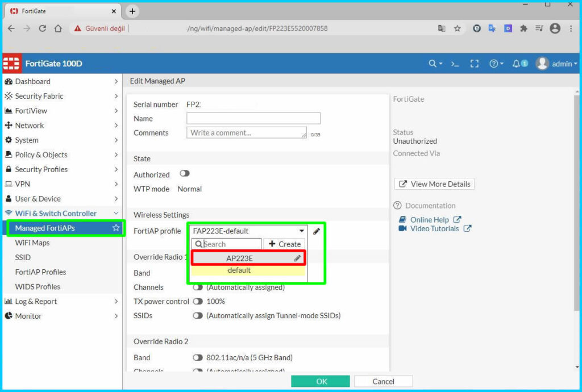Click the Documentation help circle icon
The height and width of the screenshot is (392, 582).
tap(397, 206)
